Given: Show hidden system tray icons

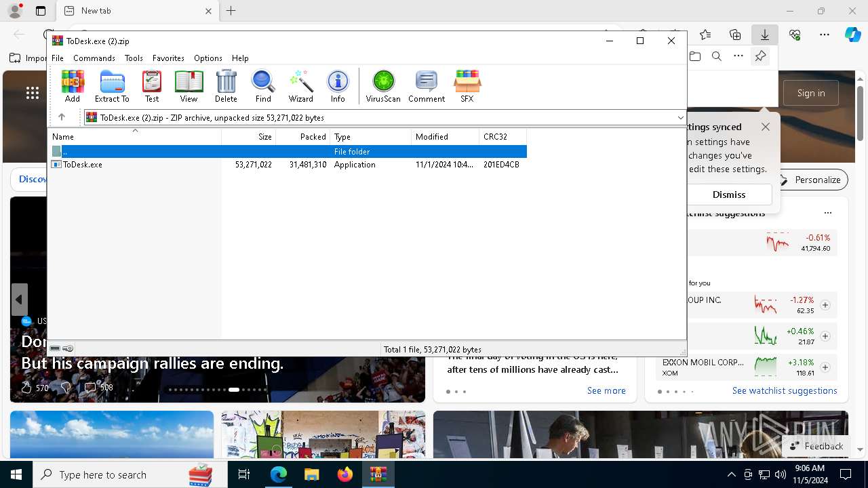Looking at the screenshot, I should click(x=731, y=474).
